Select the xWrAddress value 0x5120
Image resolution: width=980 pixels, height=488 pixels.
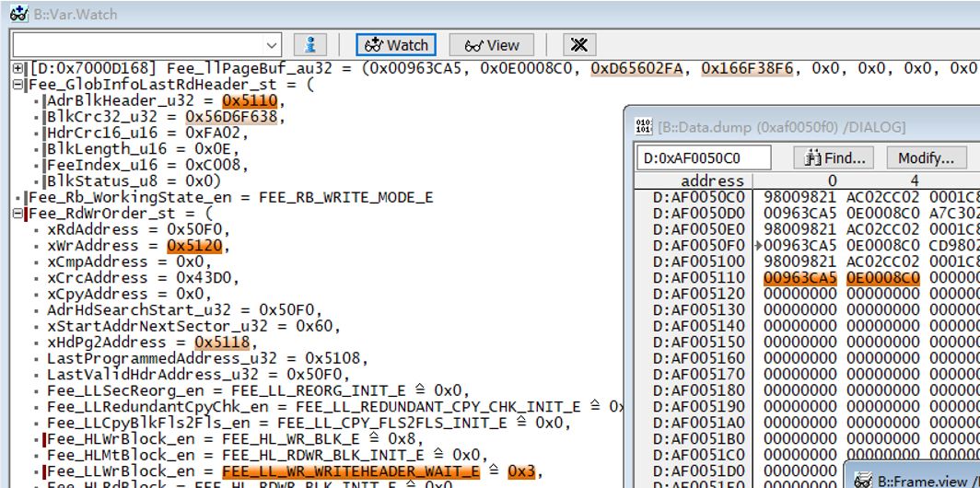pos(193,246)
